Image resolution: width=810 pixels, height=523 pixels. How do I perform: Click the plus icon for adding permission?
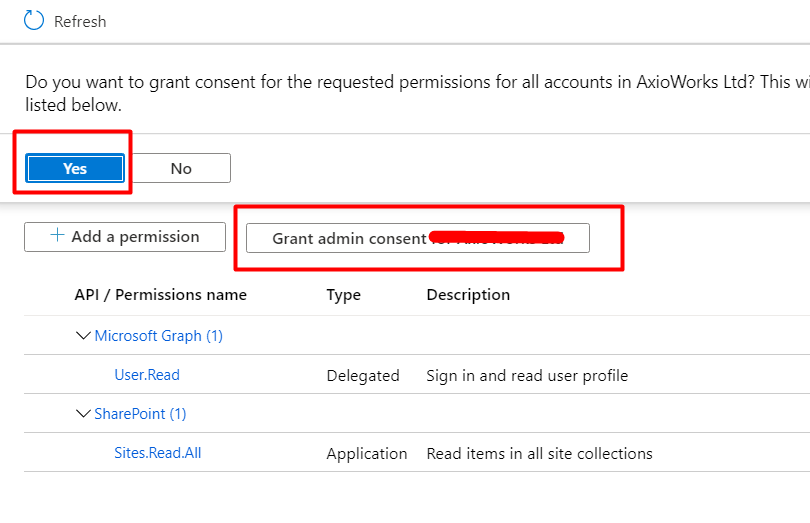[57, 236]
